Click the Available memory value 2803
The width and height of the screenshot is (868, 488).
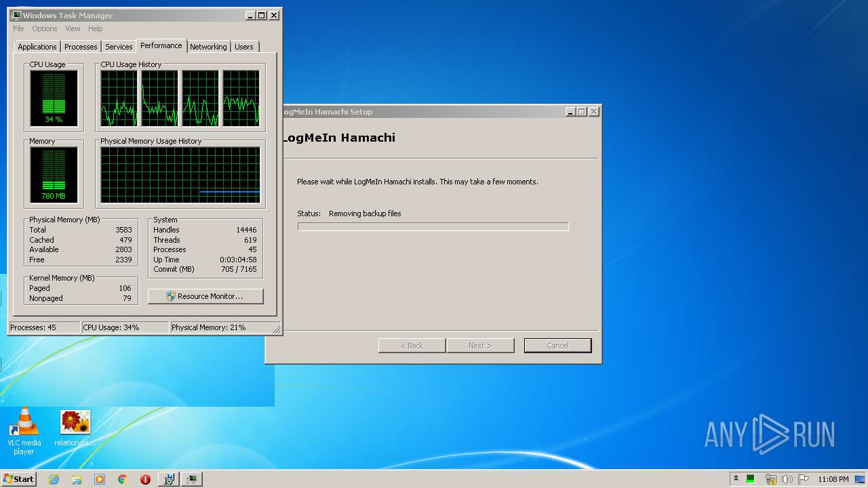coord(123,249)
